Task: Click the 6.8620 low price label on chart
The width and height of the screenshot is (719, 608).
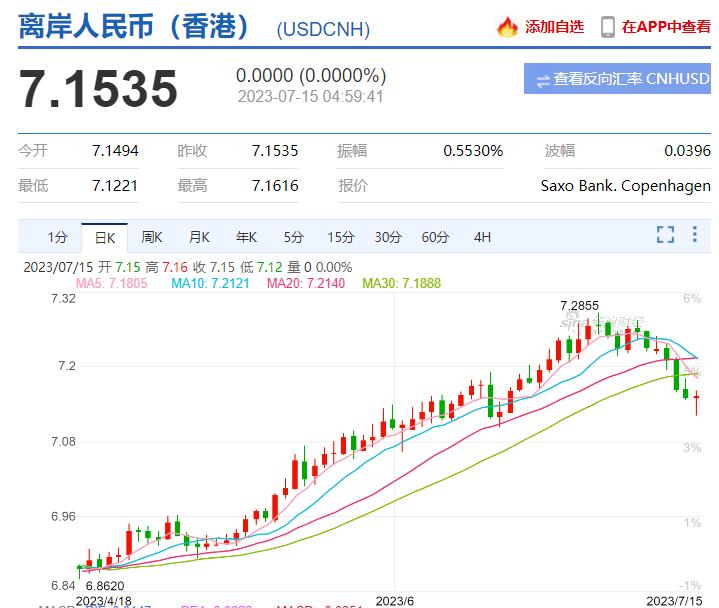Action: pos(105,586)
